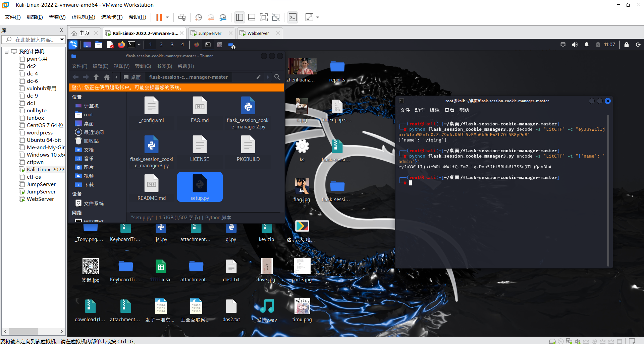Click the 桌面 path button in Thunar
The width and height of the screenshot is (644, 344).
[132, 77]
